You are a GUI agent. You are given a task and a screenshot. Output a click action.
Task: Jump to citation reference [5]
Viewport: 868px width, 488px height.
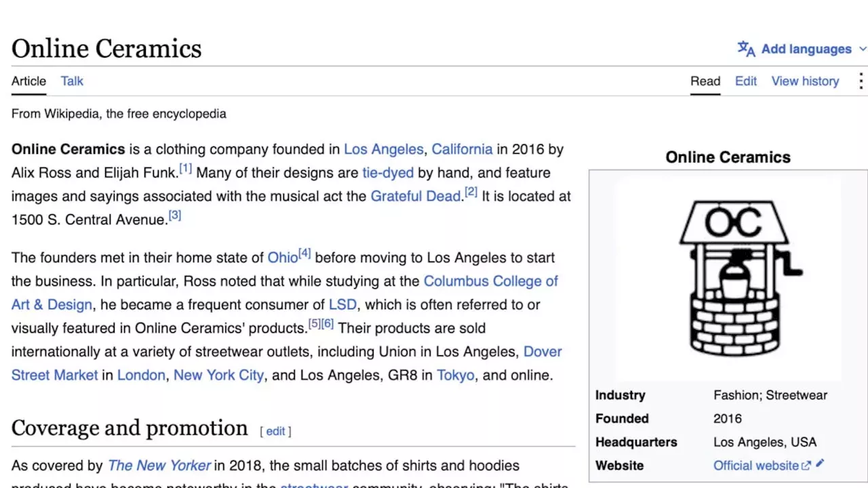[315, 323]
